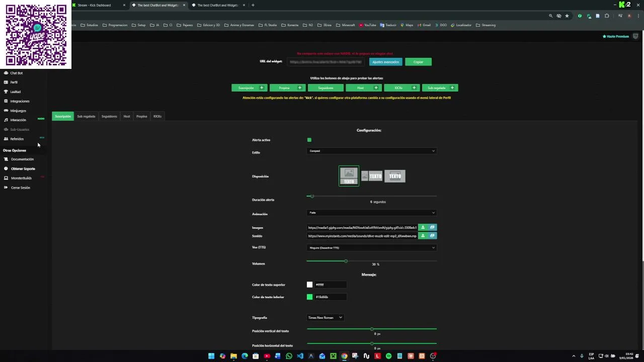Open the Streaming bookmarks folder
644x362 pixels.
coord(486,25)
